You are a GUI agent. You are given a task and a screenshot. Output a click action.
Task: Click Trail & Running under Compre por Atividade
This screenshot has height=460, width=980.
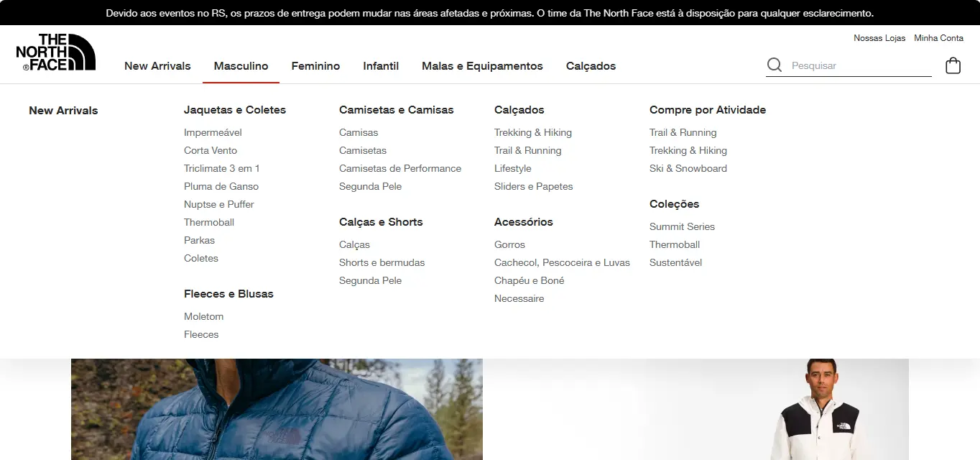[x=683, y=132]
